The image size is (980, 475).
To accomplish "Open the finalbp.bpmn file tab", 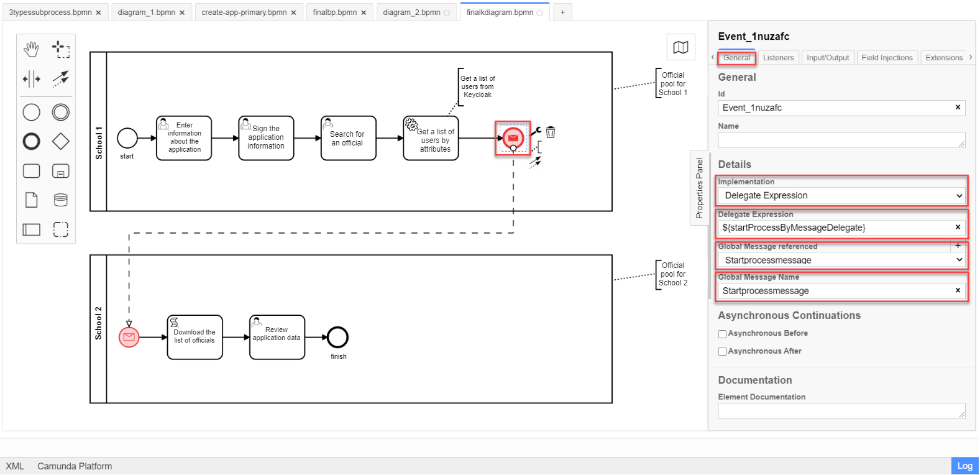I will [335, 12].
